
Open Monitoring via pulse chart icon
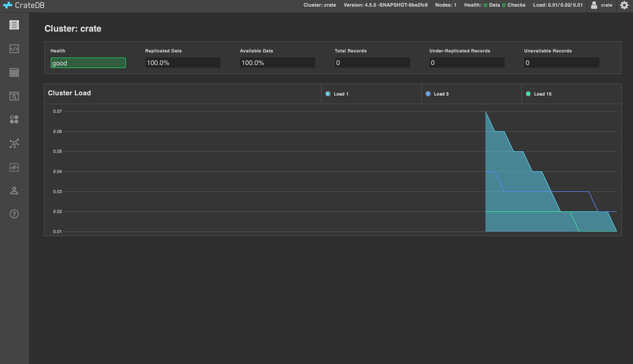pyautogui.click(x=14, y=167)
